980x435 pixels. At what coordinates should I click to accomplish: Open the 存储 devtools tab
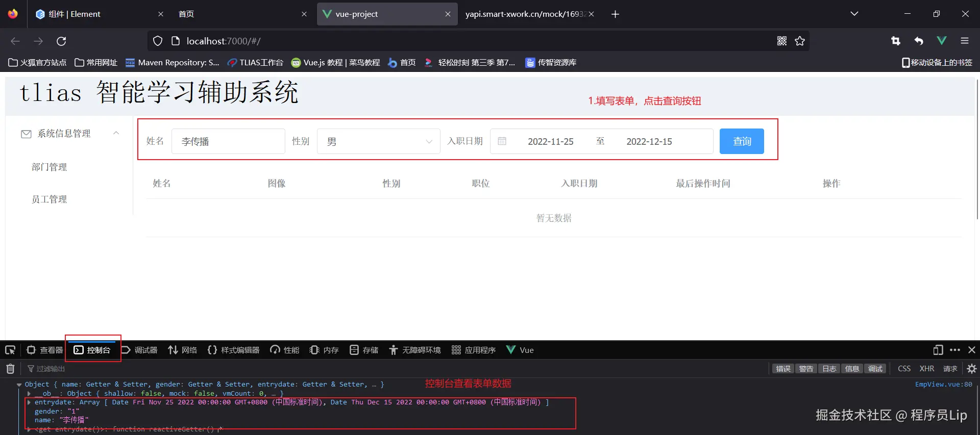click(x=364, y=350)
